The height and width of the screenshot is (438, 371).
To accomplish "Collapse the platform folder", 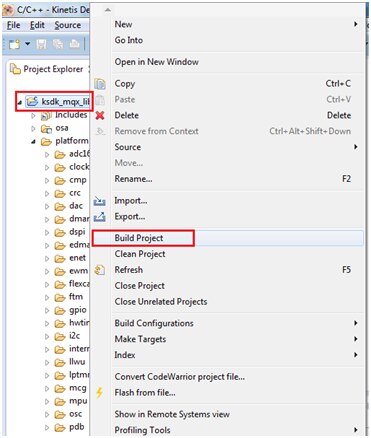I will [33, 142].
